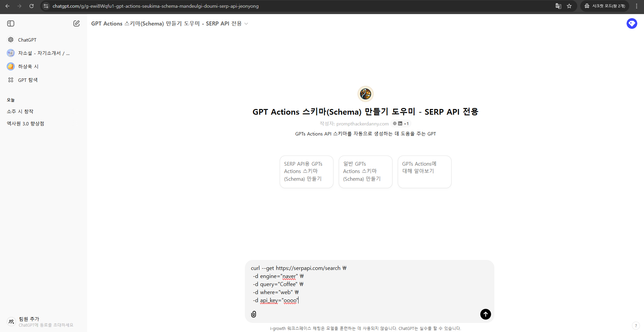644x332 pixels.
Task: Open the prompthackerdanny.com author link
Action: click(363, 124)
